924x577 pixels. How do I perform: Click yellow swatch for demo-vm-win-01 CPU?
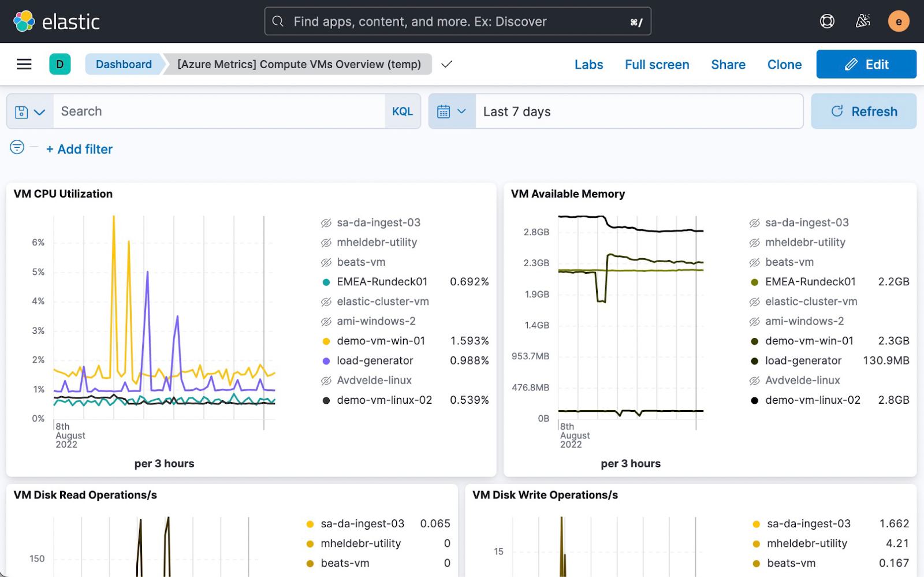point(326,341)
